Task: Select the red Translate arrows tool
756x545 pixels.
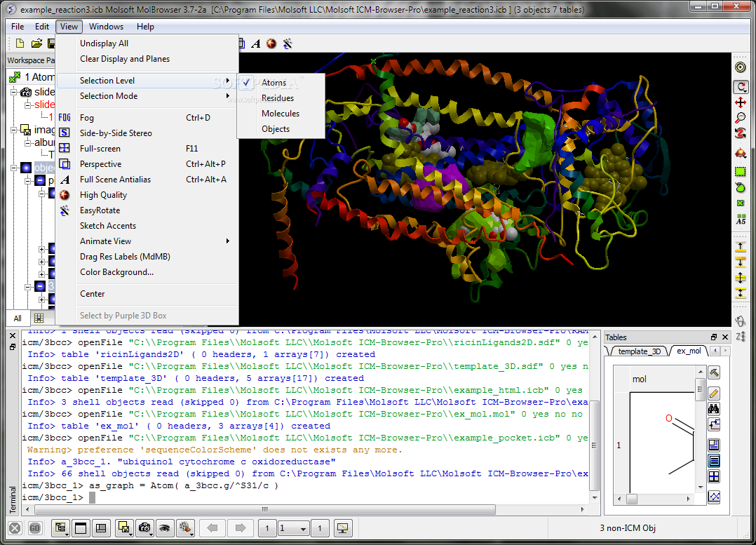Action: 740,102
